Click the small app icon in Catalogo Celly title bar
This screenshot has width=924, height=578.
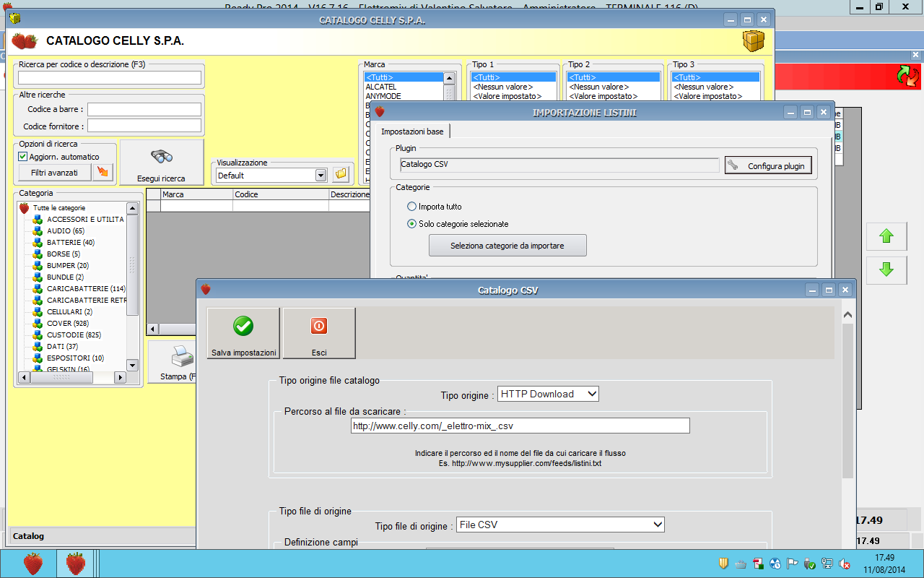point(15,20)
